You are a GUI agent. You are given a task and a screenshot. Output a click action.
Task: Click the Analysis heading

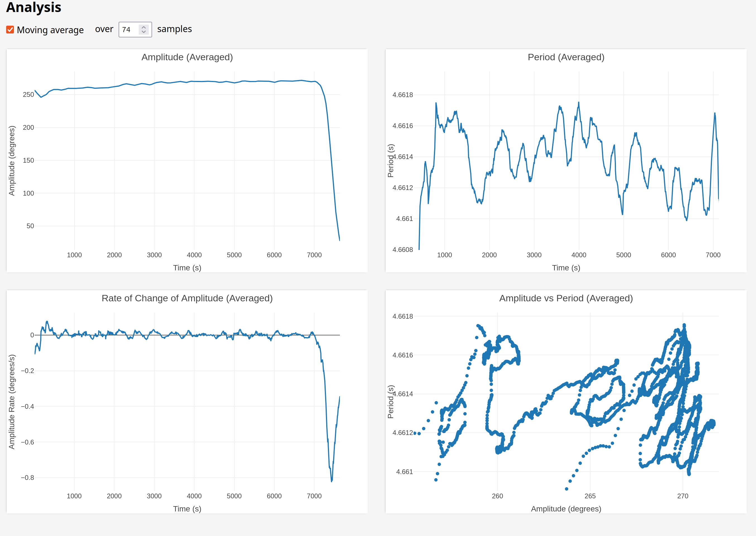coord(34,7)
